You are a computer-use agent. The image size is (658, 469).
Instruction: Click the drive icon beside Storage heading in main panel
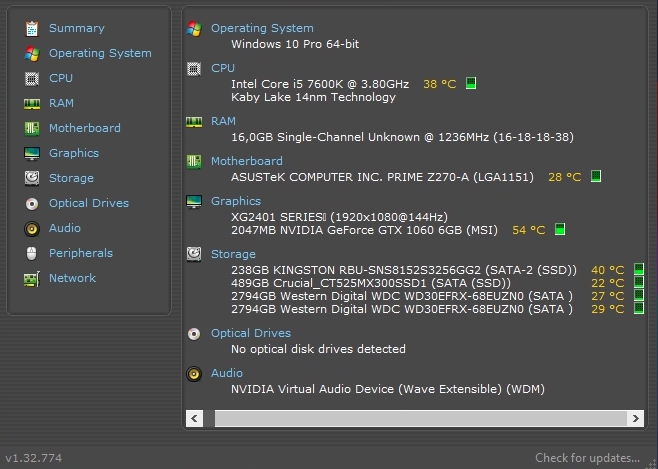[194, 254]
